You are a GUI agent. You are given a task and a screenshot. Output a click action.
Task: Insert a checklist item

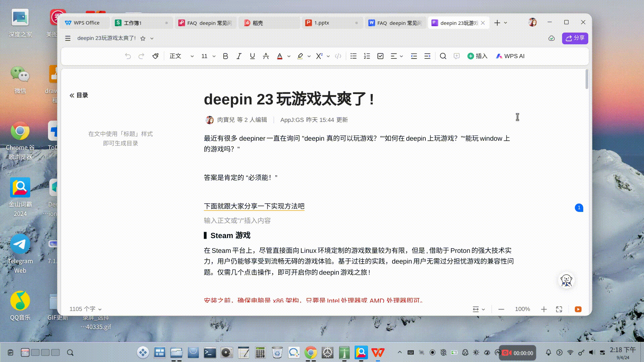380,56
